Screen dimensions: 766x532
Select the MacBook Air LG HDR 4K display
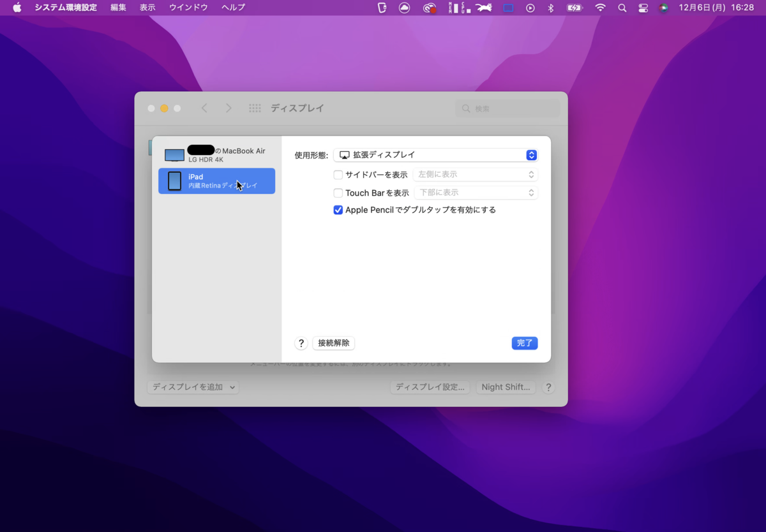216,155
